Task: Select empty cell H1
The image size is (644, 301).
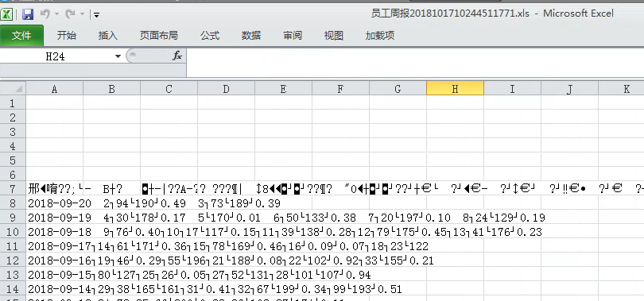Action: (455, 103)
